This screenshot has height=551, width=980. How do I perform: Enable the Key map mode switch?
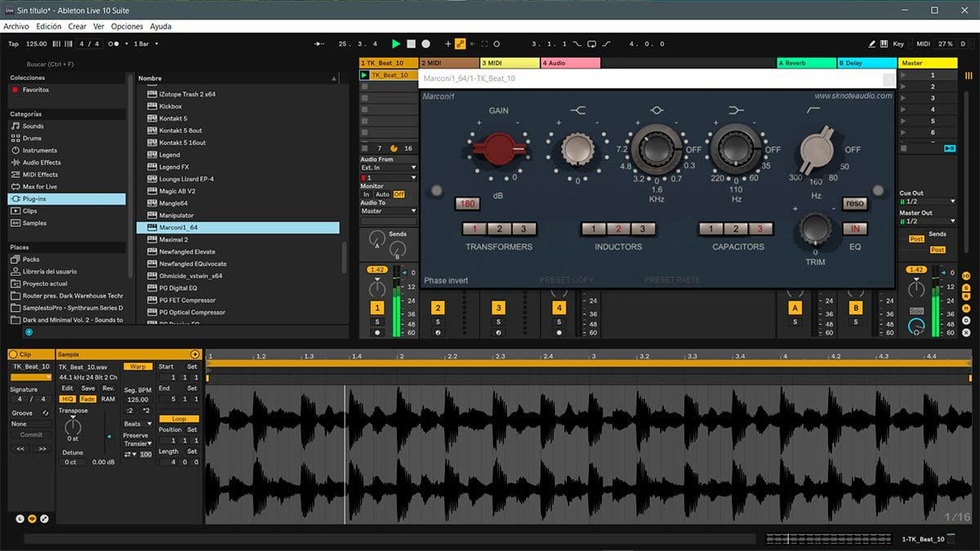click(x=898, y=43)
